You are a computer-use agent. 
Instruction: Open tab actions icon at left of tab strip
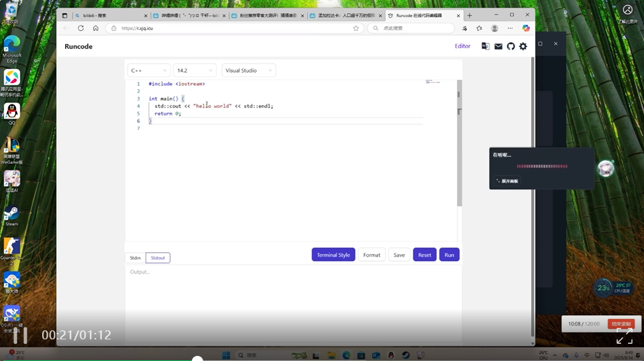coord(64,16)
